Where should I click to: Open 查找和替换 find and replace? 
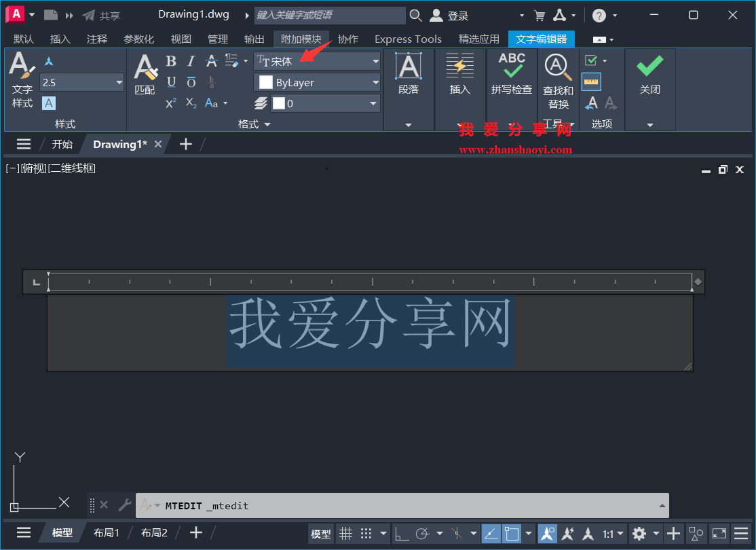click(x=558, y=80)
